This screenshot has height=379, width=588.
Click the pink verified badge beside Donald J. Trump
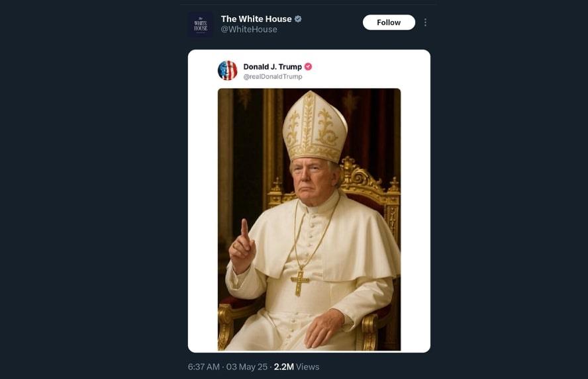pos(309,67)
